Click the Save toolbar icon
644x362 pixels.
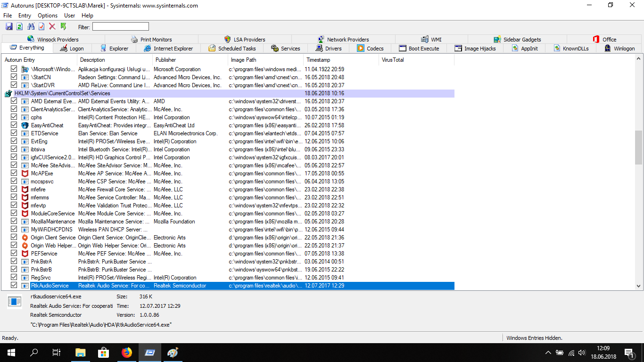(x=9, y=27)
